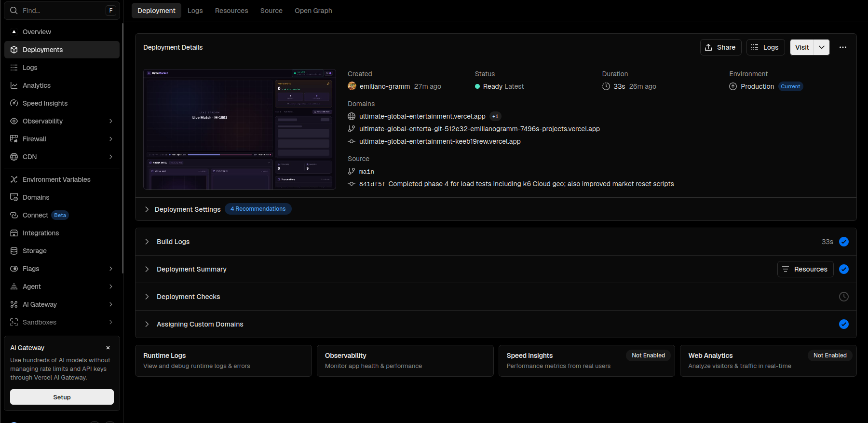Open the Logs list icon in sidebar

(x=14, y=68)
